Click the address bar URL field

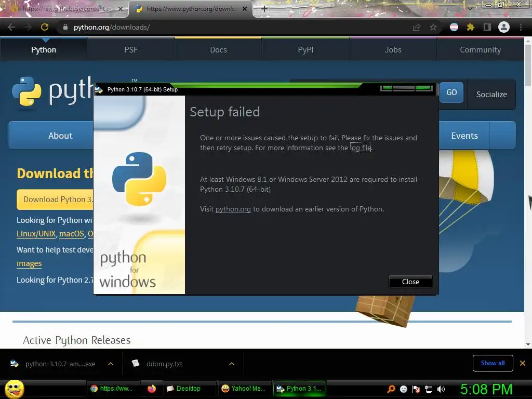coord(237,27)
